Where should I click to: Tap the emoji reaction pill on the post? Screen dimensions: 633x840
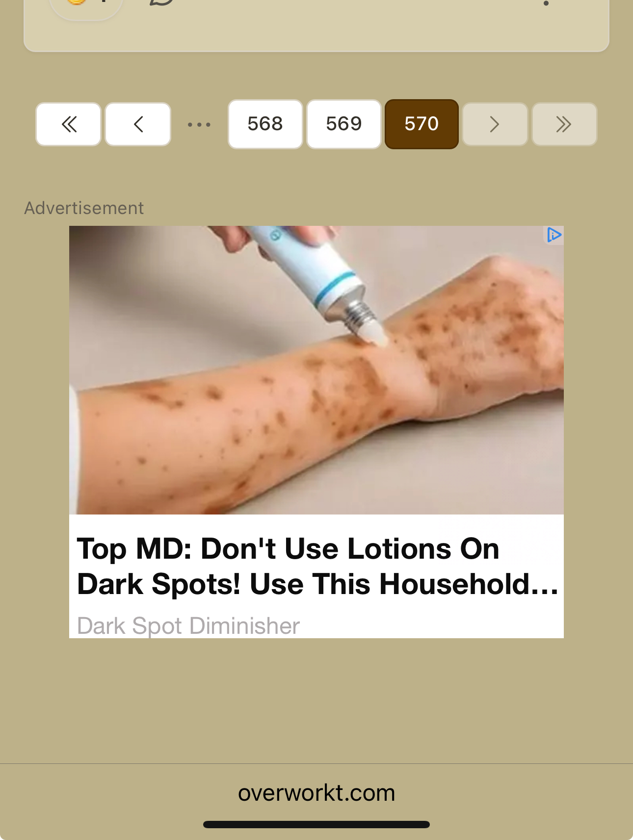tap(86, 5)
